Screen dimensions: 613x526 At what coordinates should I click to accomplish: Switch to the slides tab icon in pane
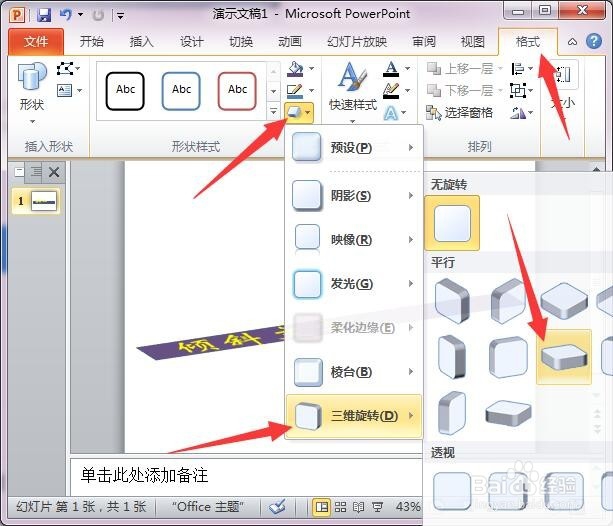[19, 172]
